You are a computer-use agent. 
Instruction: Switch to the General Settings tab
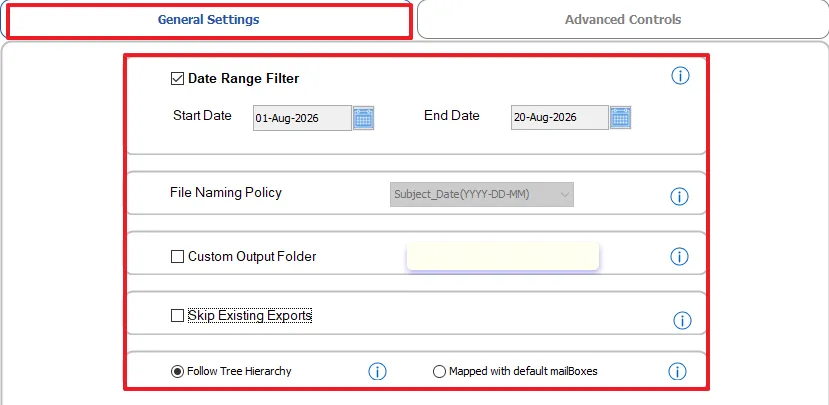[x=209, y=20]
